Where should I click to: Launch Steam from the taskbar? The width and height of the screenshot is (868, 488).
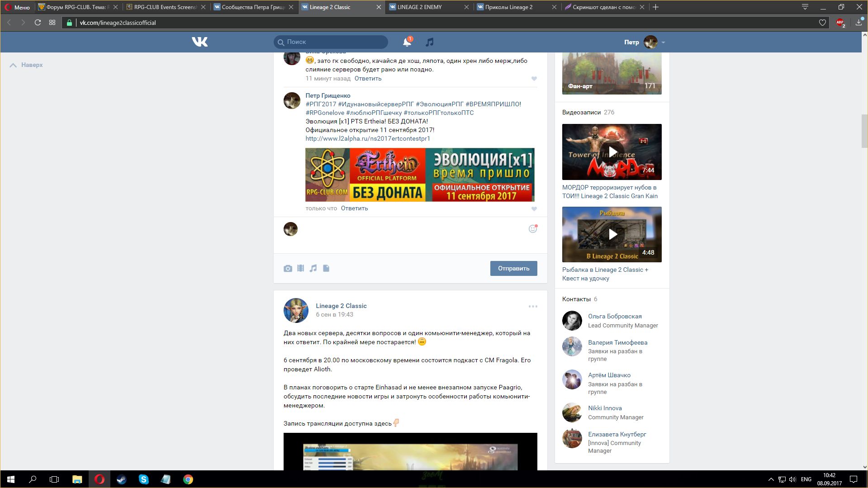click(121, 479)
